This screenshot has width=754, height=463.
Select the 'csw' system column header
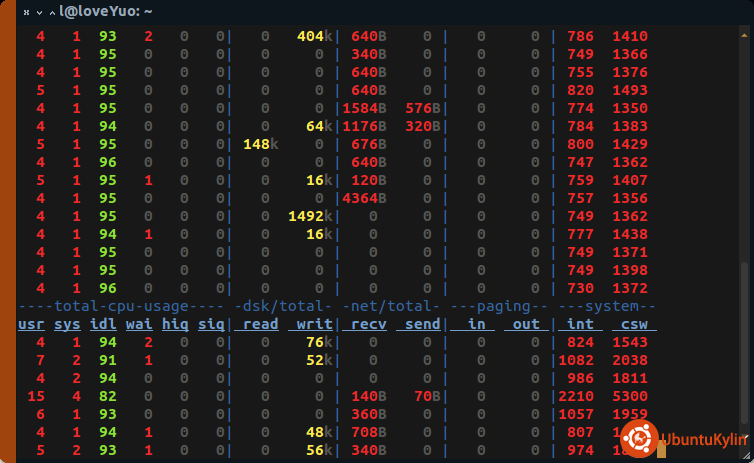(x=633, y=324)
